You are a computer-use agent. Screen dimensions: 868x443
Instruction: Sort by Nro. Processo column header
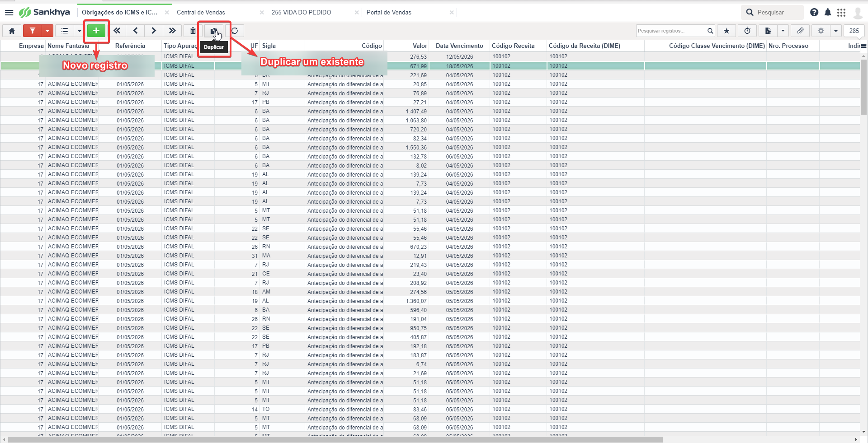(x=788, y=46)
